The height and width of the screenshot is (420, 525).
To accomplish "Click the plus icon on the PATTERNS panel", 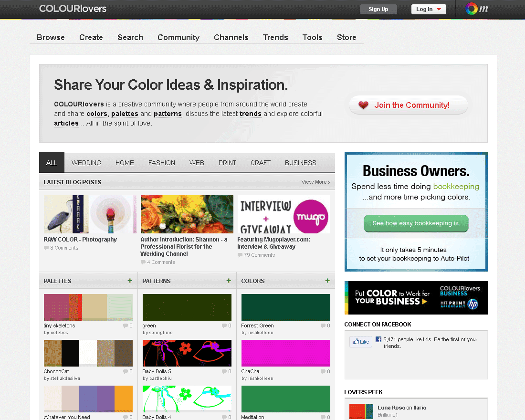I will pos(228,281).
